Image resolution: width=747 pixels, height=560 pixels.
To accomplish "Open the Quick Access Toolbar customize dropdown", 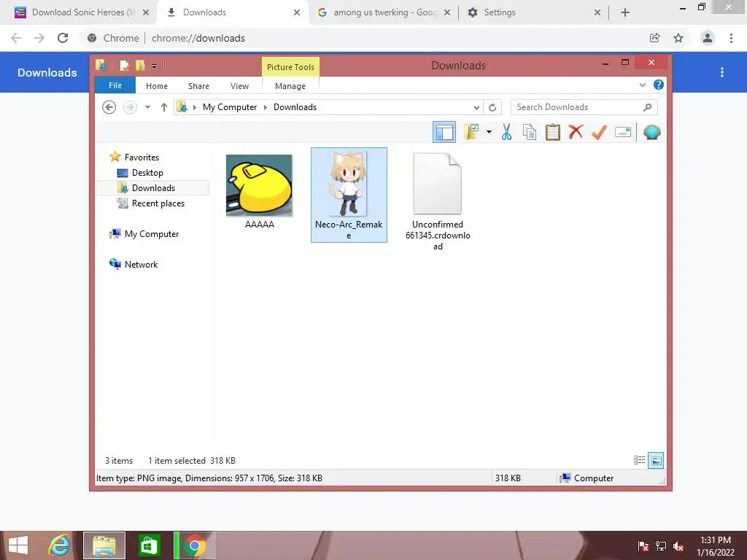I will coord(154,66).
